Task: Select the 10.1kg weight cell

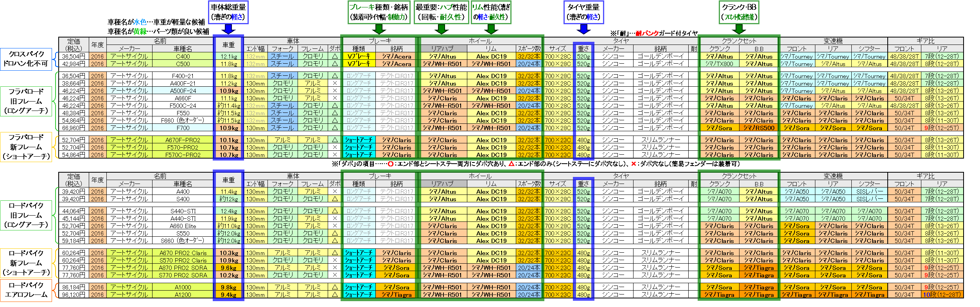Action: point(229,140)
